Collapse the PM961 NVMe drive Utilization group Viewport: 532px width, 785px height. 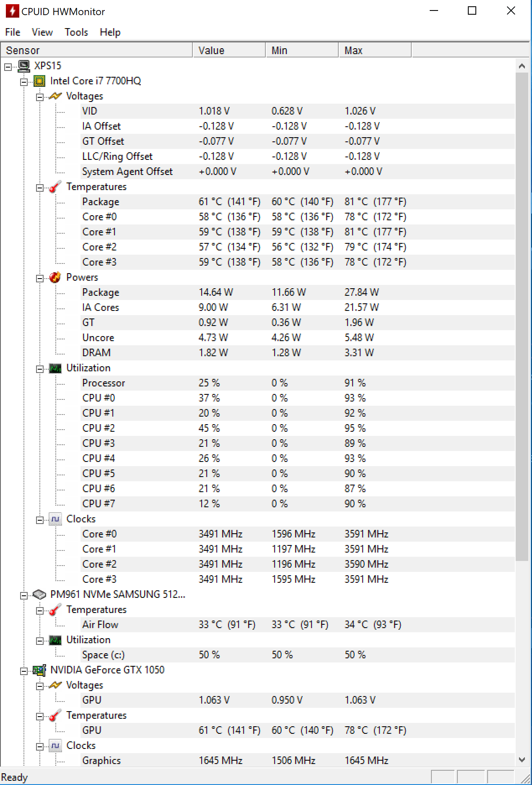coord(40,641)
